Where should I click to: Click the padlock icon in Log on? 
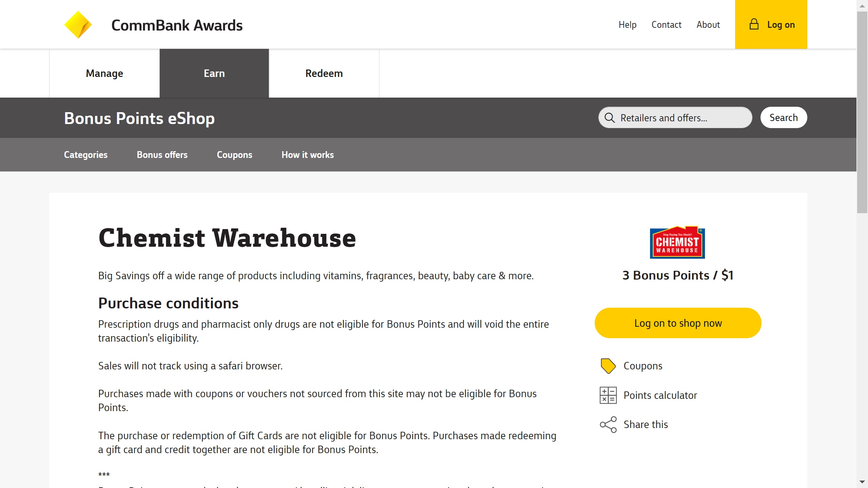pos(754,24)
